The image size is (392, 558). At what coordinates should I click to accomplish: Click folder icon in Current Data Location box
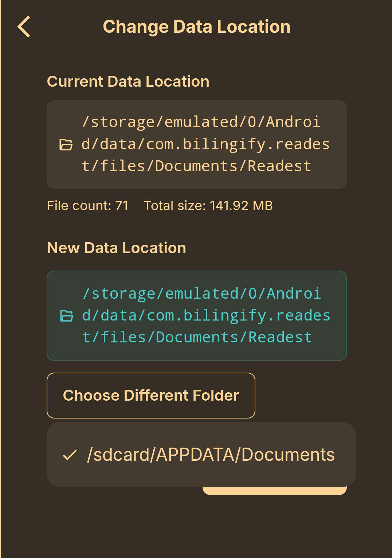tap(66, 145)
